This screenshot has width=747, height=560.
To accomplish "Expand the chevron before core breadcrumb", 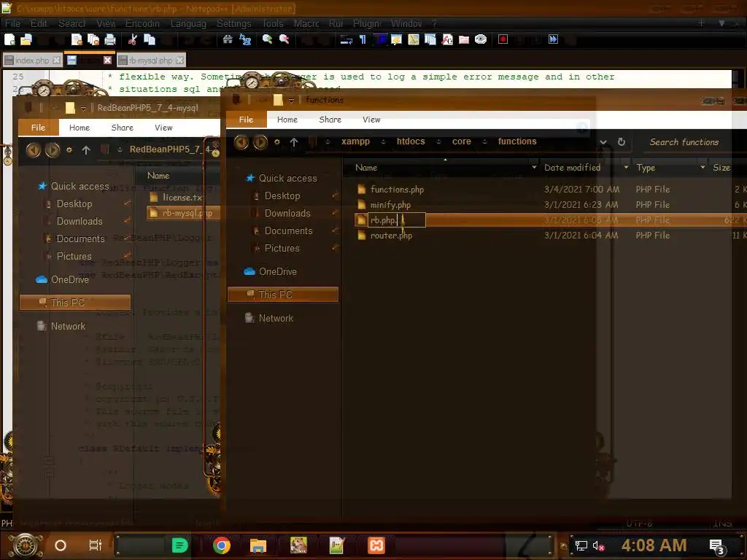I will tap(438, 142).
